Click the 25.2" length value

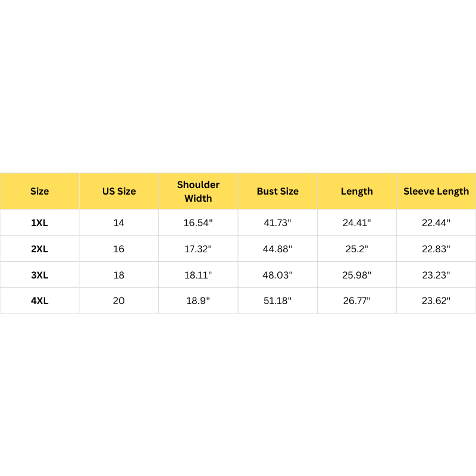(357, 249)
